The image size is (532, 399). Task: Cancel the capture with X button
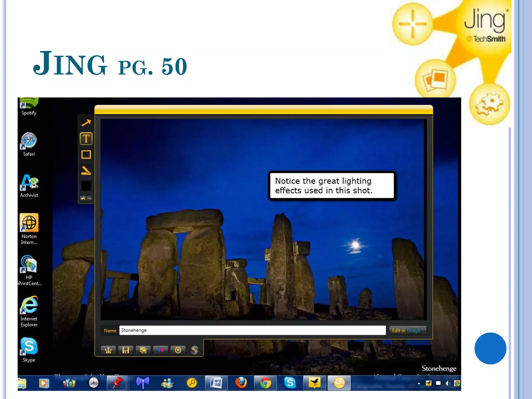coord(178,350)
